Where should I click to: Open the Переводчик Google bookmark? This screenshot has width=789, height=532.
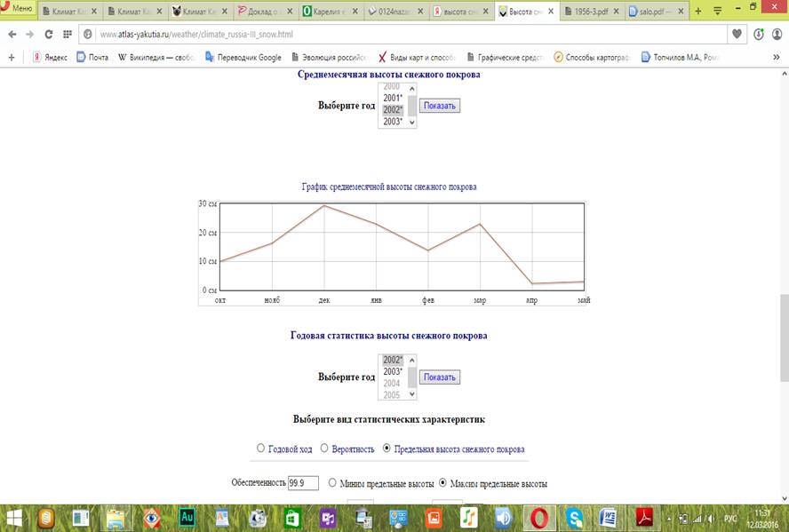tap(243, 58)
